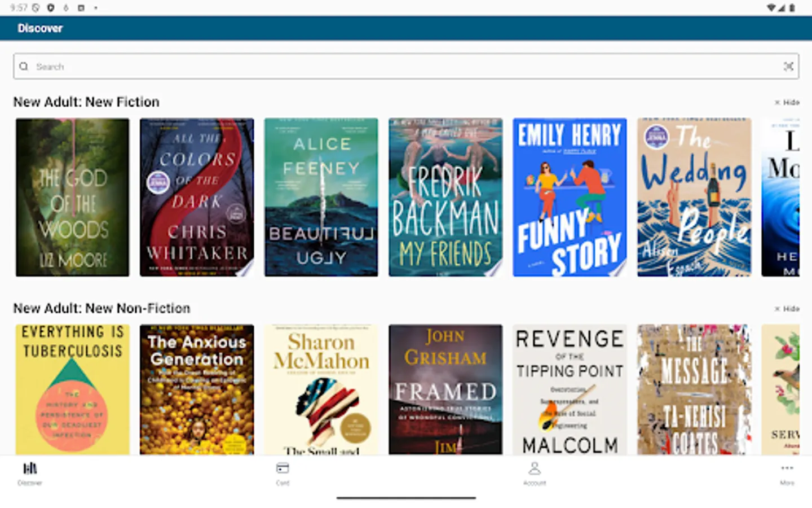The height and width of the screenshot is (508, 812).
Task: Open Revenge of the Tipping Point cover
Action: click(x=570, y=389)
